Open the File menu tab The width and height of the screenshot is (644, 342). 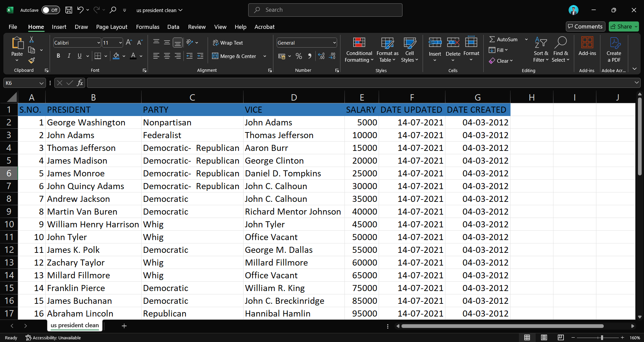13,27
